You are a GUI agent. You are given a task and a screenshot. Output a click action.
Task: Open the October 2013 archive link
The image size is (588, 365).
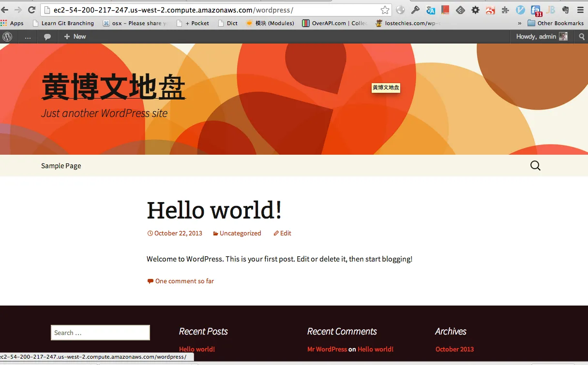(454, 349)
